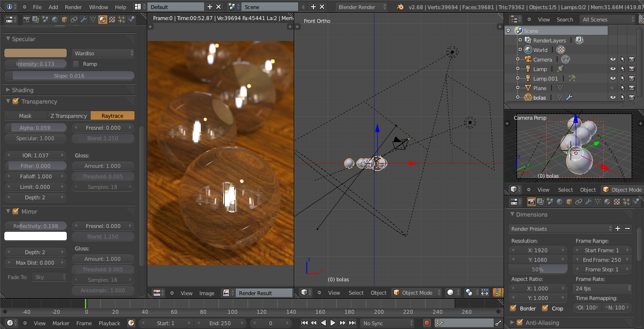
Task: Select Raytrace transparency mode
Action: point(113,116)
